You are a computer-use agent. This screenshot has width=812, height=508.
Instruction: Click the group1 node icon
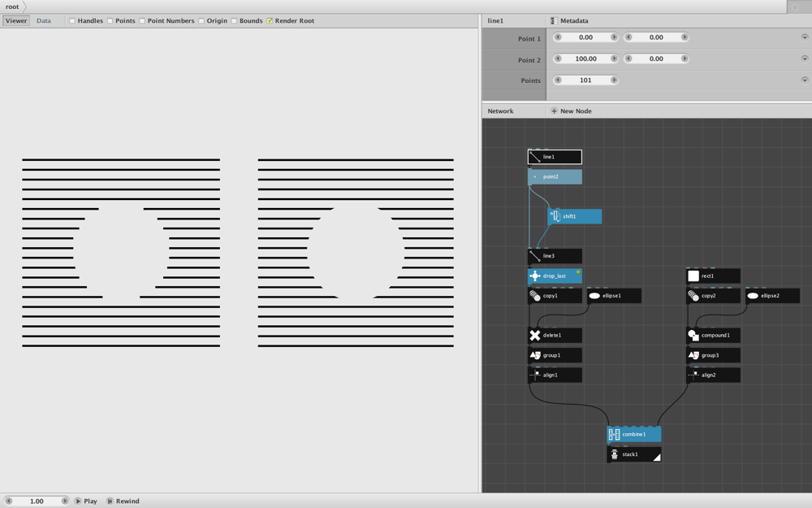[x=535, y=355]
